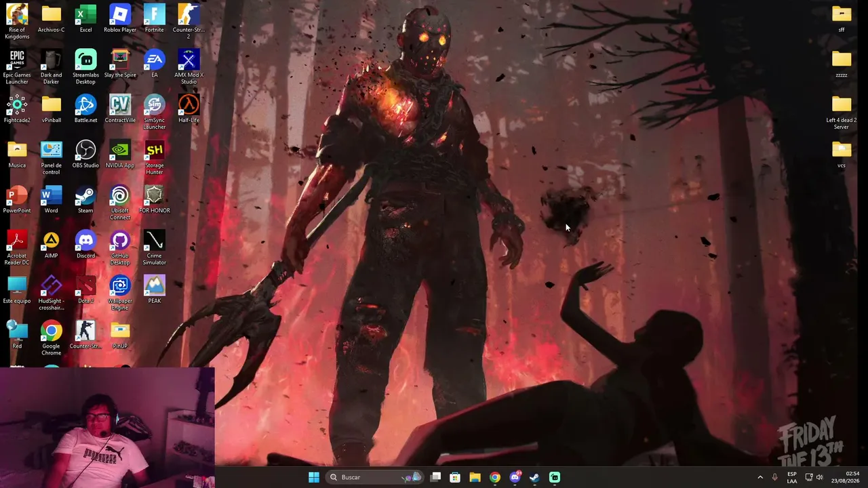Select the Red network desktop icon
The image size is (868, 488).
[17, 335]
